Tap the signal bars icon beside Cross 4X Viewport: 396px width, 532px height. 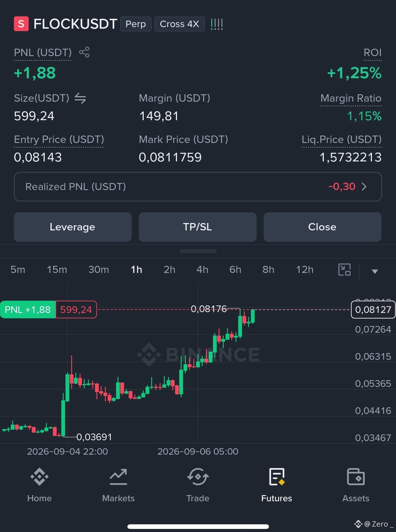click(x=217, y=24)
